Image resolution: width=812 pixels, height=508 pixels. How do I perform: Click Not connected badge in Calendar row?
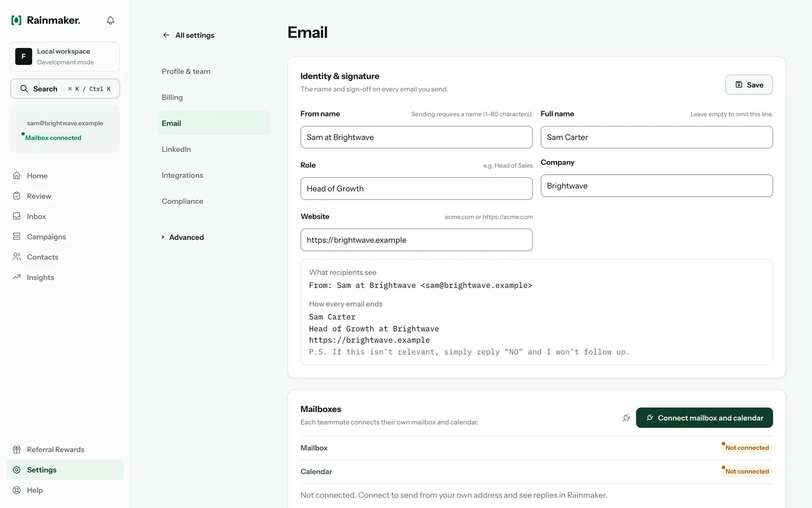pos(747,471)
